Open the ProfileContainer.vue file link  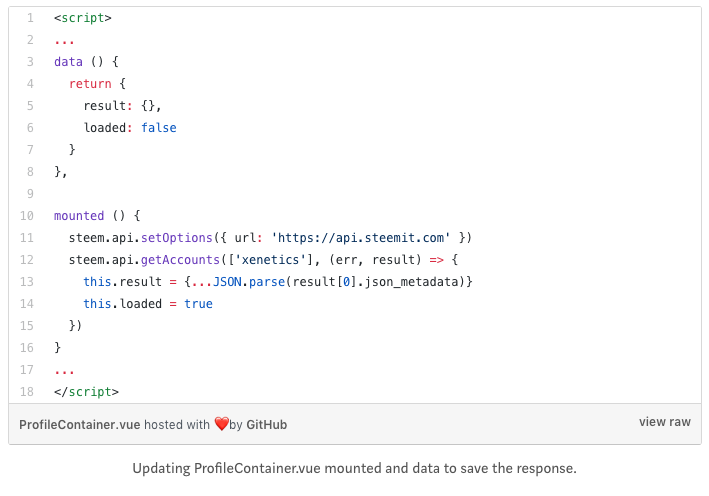pyautogui.click(x=79, y=424)
